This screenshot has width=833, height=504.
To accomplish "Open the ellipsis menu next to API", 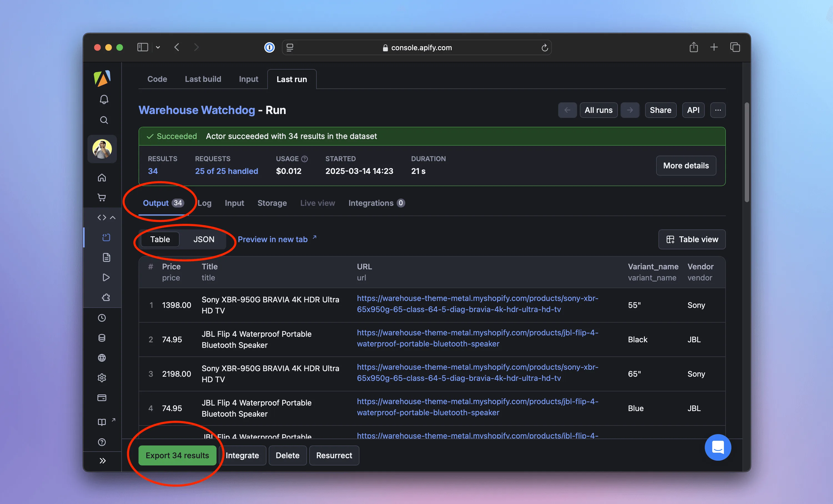I will pos(718,110).
